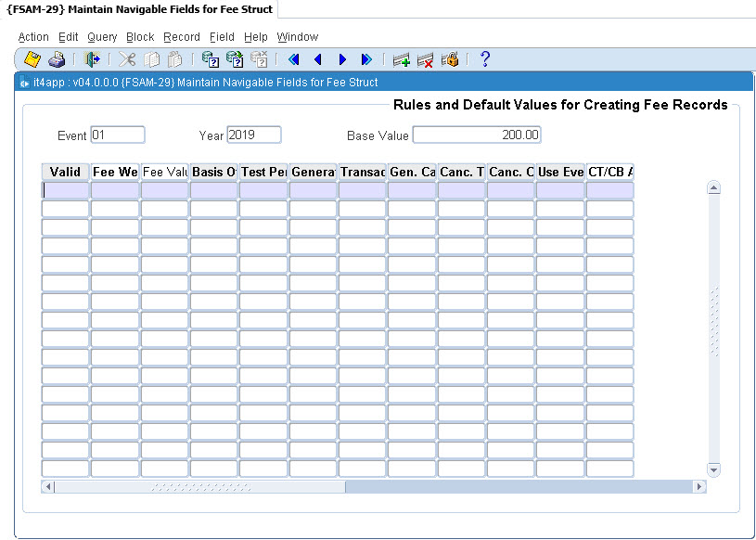Jump to first record with double-left arrow
Viewport: 756px width, 540px height.
tap(293, 59)
